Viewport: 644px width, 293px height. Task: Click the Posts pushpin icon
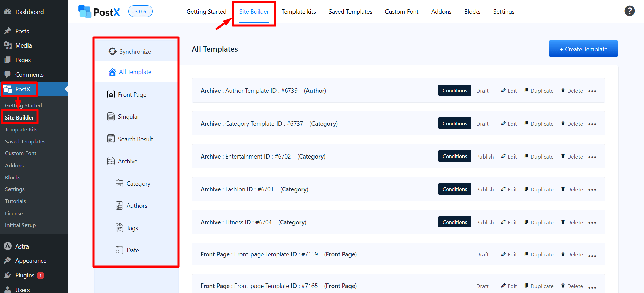pos(8,31)
